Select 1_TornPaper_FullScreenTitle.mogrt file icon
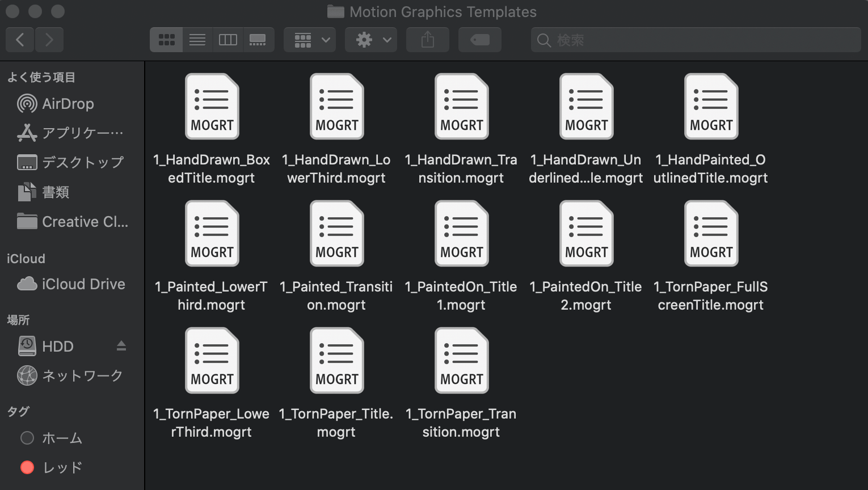Screen dimensions: 868x490 (711, 234)
